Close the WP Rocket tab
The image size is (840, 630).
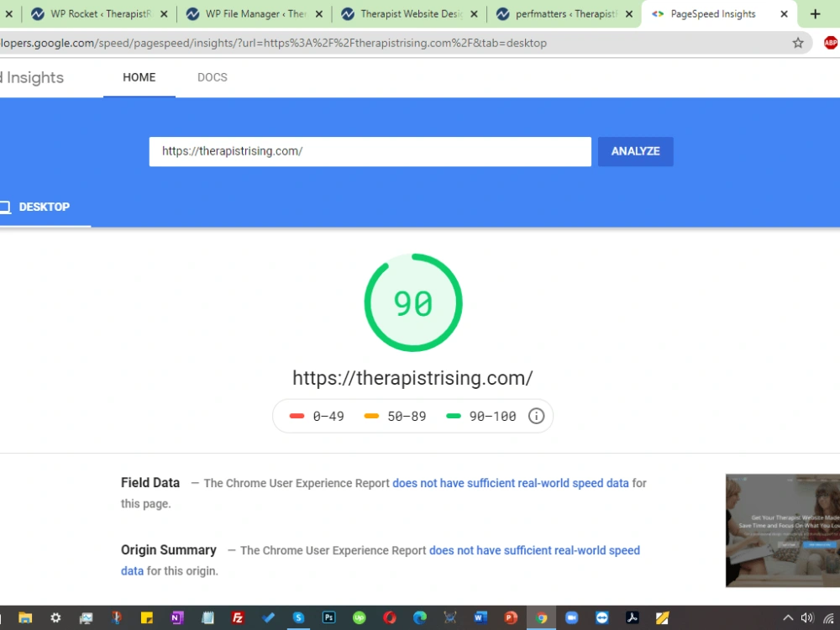[164, 14]
